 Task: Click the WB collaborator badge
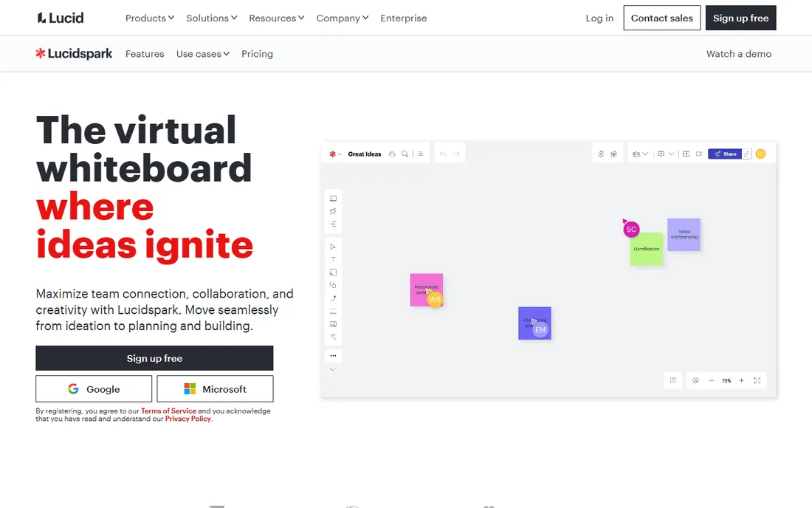click(x=435, y=299)
